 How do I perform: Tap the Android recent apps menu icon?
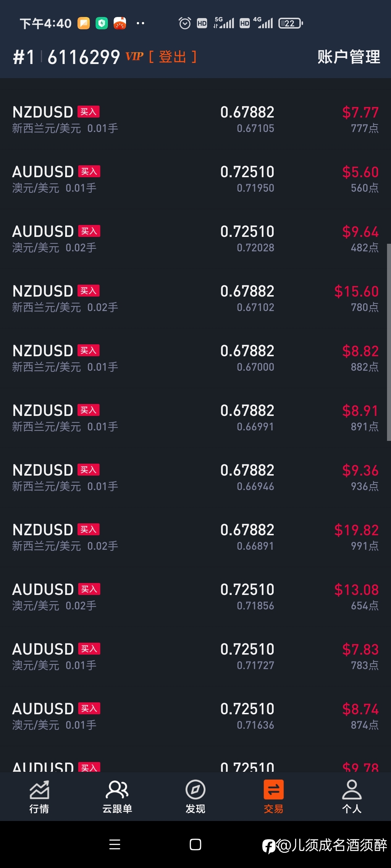pyautogui.click(x=115, y=844)
